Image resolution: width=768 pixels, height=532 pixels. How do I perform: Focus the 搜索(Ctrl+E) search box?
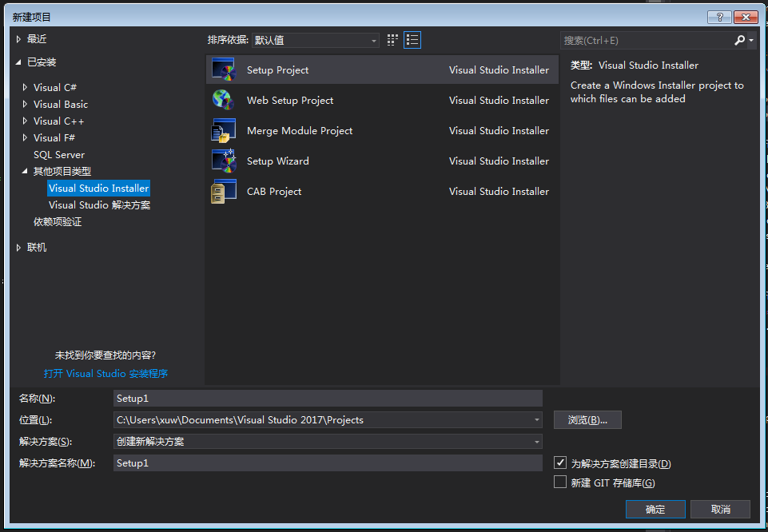click(x=647, y=40)
